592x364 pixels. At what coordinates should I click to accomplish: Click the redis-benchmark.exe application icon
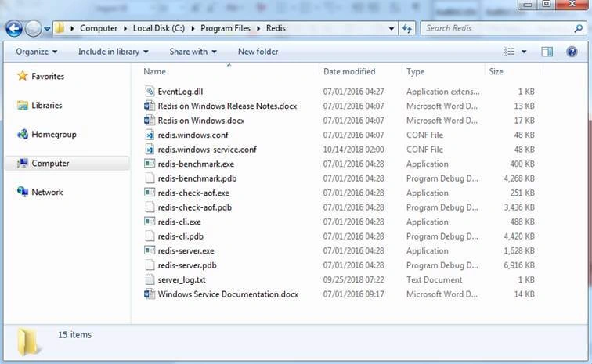tap(150, 164)
